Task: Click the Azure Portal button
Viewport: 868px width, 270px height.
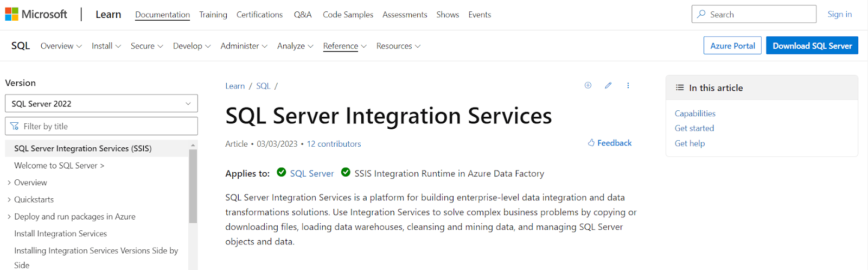Action: [x=733, y=46]
